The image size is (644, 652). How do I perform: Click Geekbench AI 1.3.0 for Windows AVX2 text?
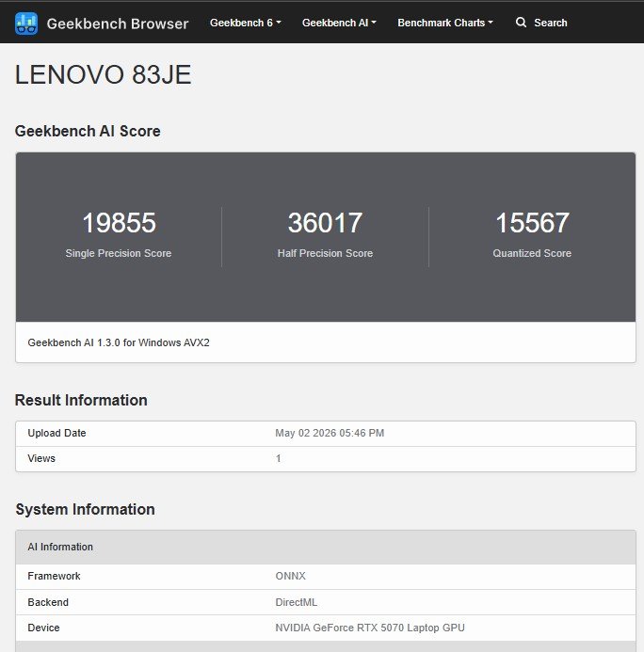point(119,342)
